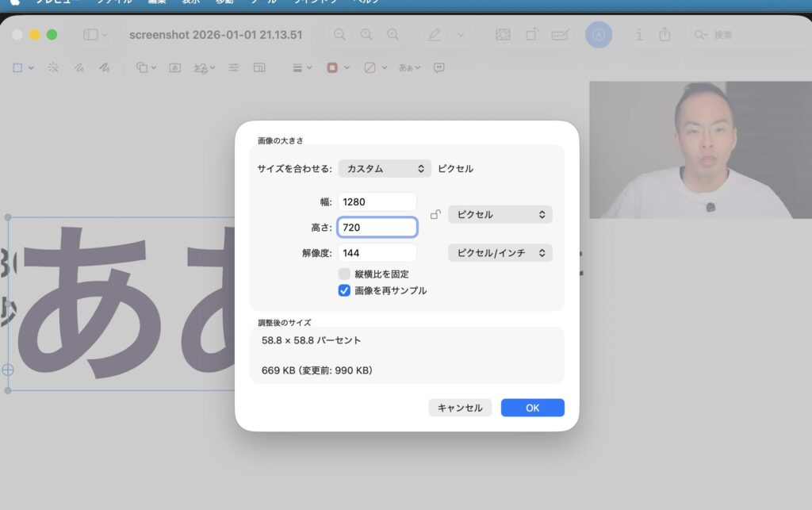The height and width of the screenshot is (510, 812).
Task: Click the adjust color sliders icon
Action: (234, 68)
